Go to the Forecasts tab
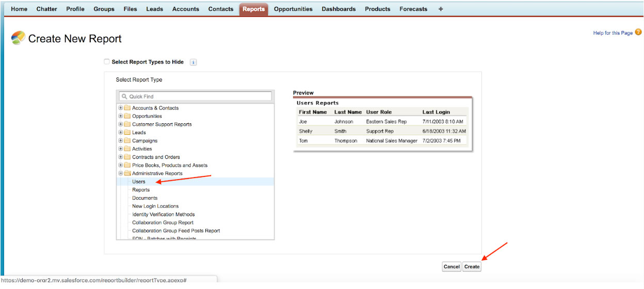644x289 pixels. [413, 9]
